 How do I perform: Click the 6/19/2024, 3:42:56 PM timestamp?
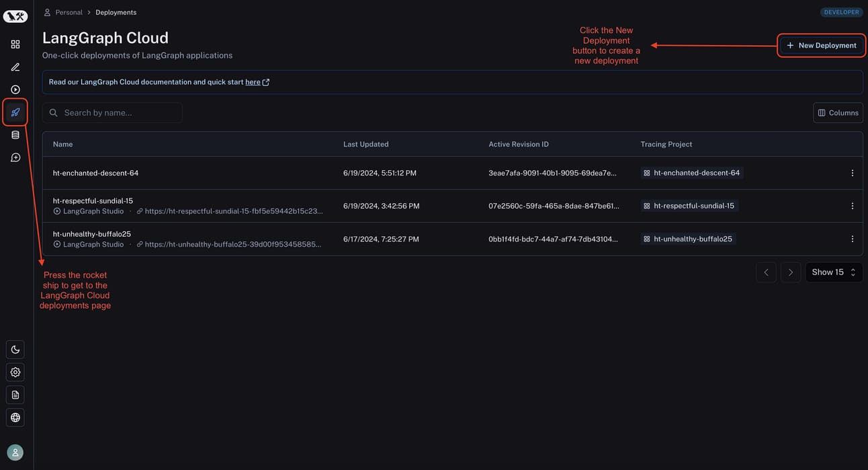pos(382,206)
